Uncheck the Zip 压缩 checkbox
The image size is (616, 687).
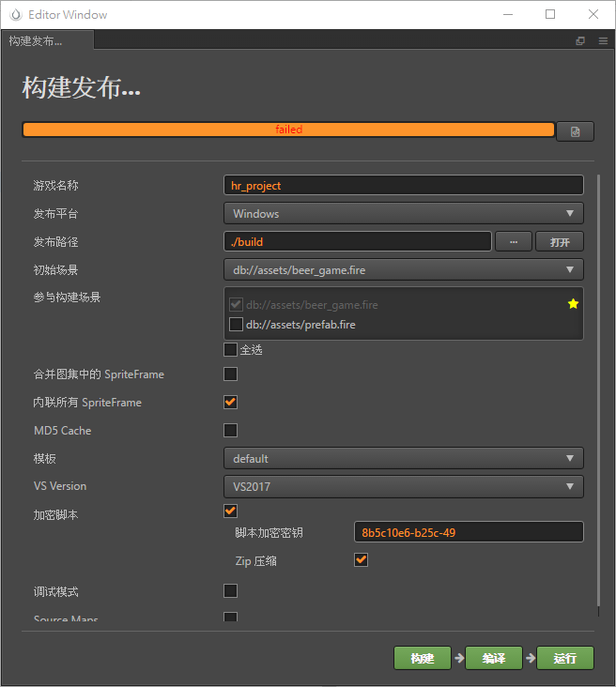(361, 560)
